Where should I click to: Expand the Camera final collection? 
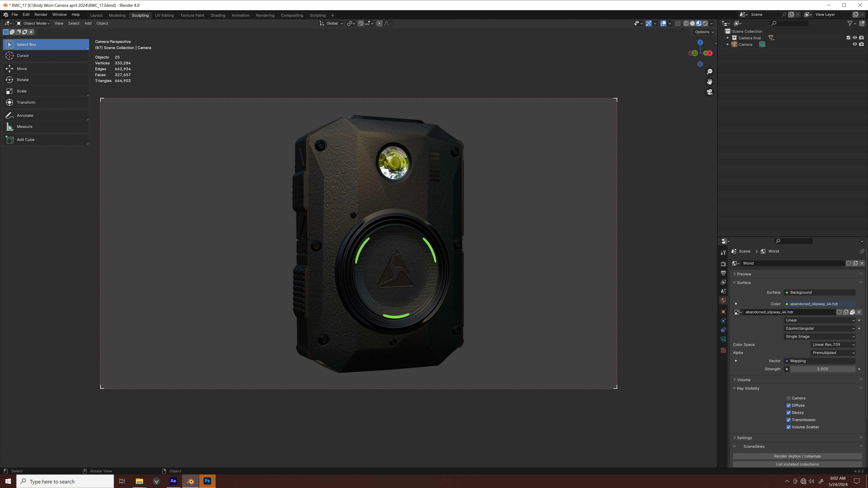(728, 37)
